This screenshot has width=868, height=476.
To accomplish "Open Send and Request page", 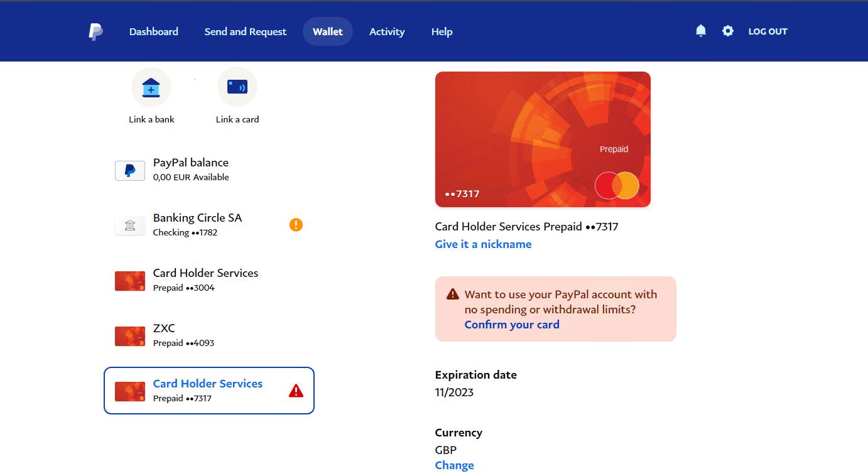I will coord(246,31).
